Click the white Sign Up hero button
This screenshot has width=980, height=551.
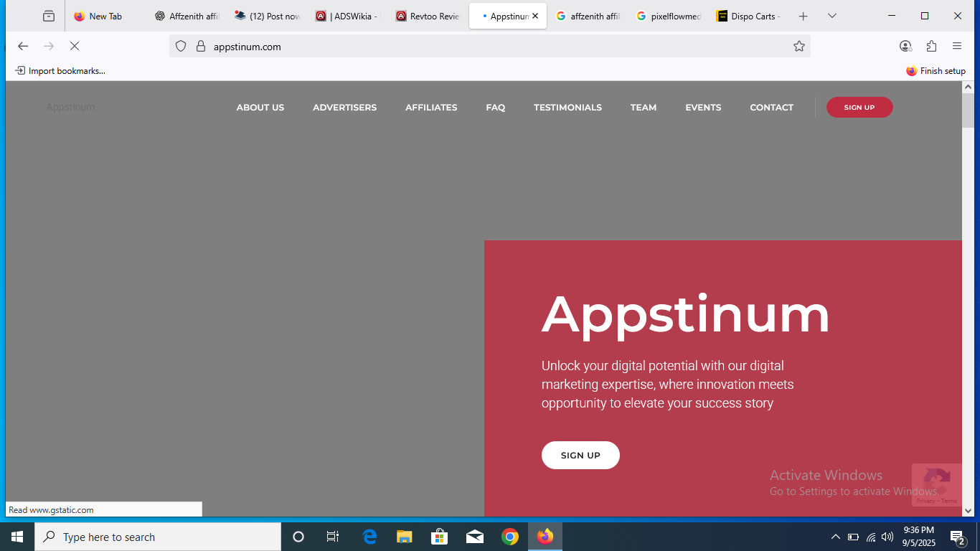pos(580,455)
